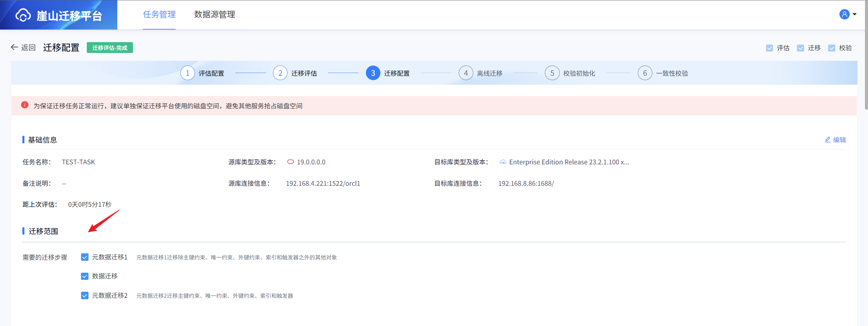Screen dimensions: 868x326
Task: Toggle the 数据迁移 checkbox
Action: (85, 276)
